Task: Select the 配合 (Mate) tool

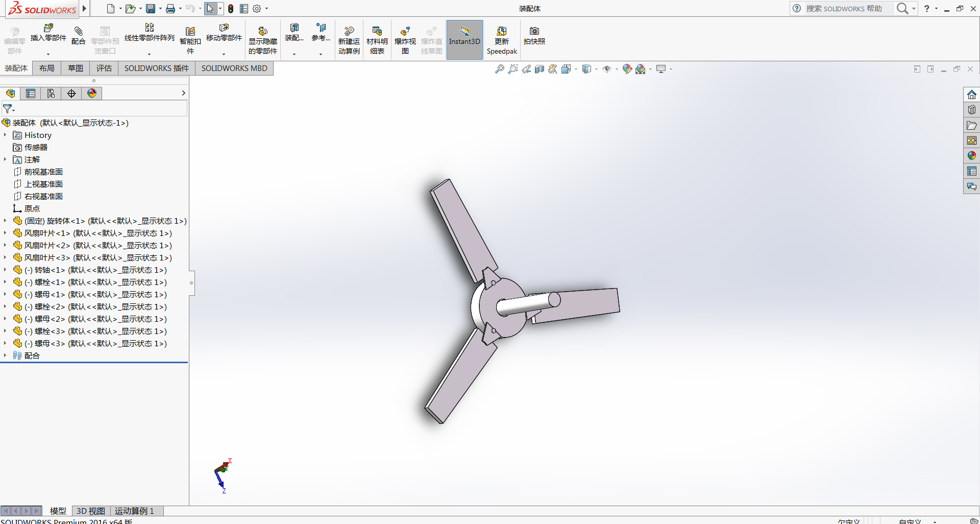Action: [x=79, y=36]
